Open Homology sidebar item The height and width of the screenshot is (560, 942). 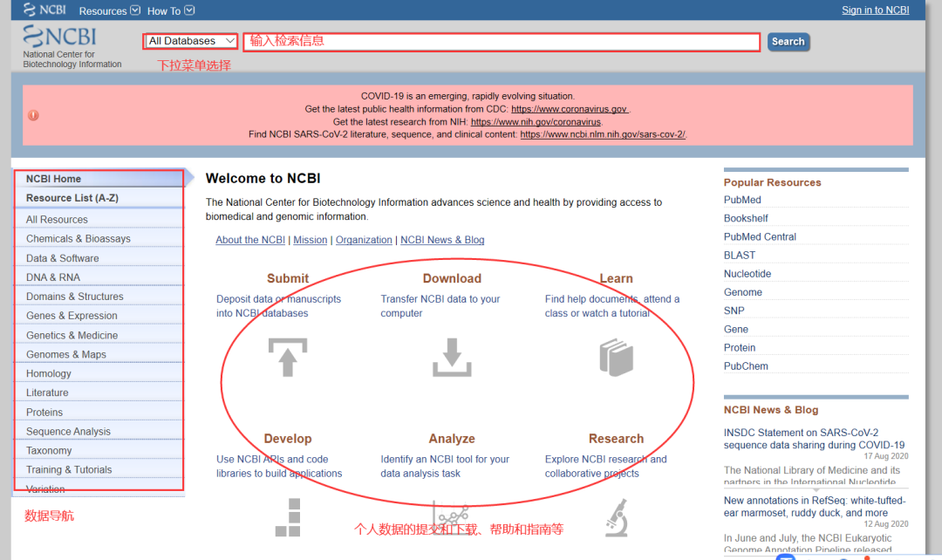point(99,373)
